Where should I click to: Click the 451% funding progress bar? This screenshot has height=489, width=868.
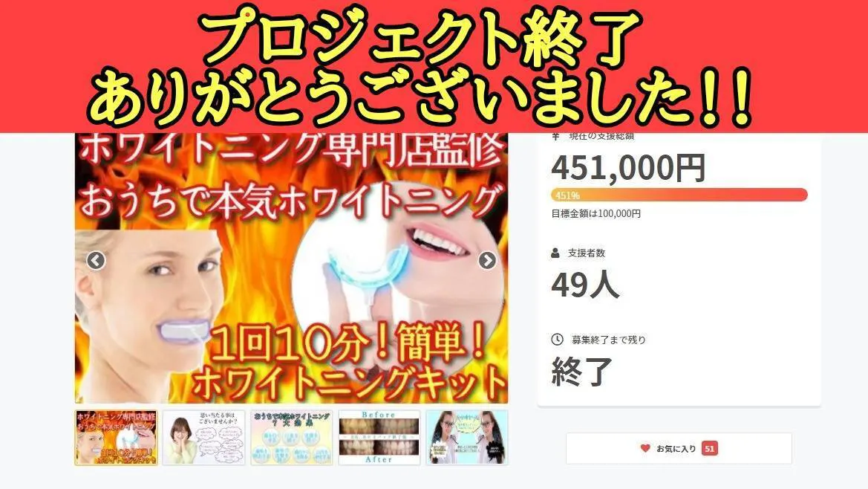point(679,195)
